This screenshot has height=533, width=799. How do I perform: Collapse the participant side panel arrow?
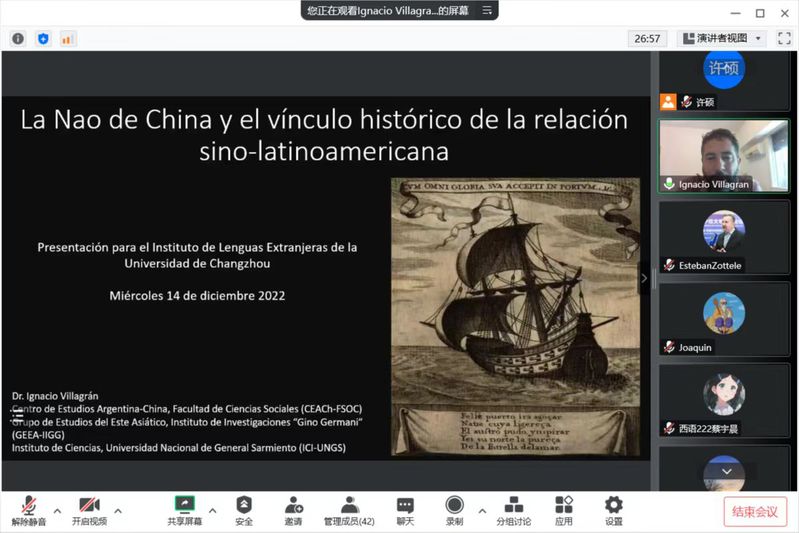pos(644,278)
